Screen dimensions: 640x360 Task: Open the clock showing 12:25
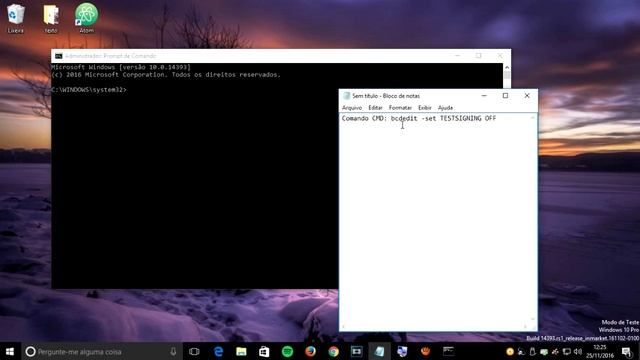coord(600,351)
